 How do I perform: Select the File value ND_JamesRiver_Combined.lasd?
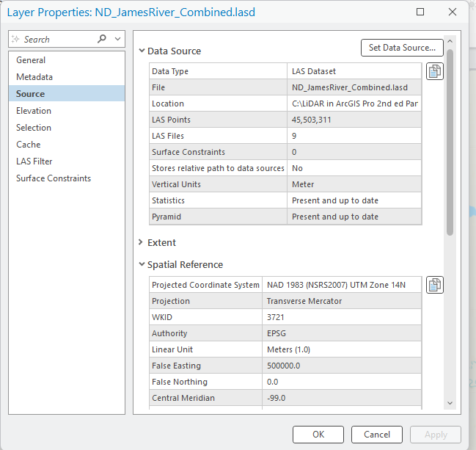click(x=354, y=87)
